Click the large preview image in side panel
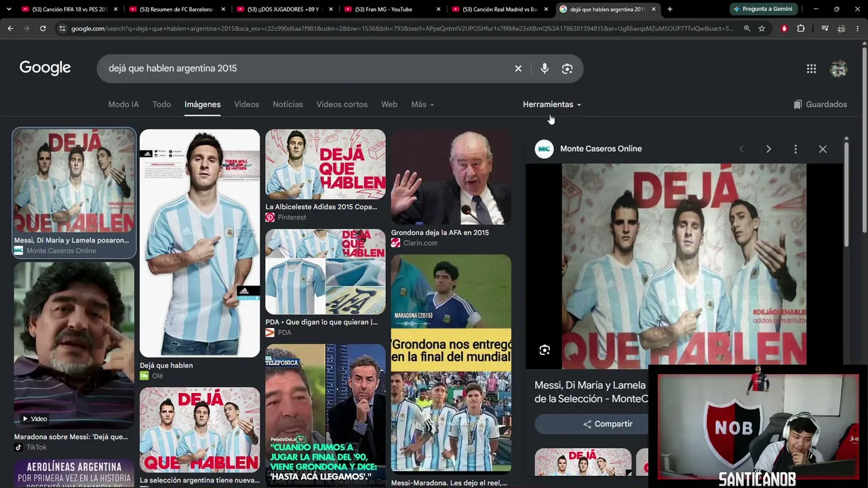The height and width of the screenshot is (488, 868). 684,266
